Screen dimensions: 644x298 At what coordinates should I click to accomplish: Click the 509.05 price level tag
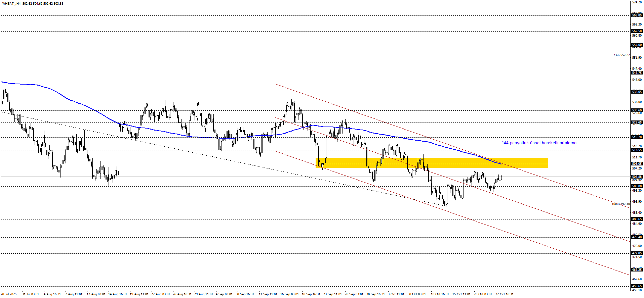coord(637,164)
